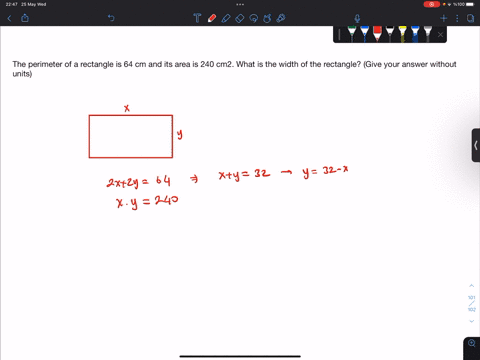
Task: Tap the page number 101/102 indicator
Action: tap(471, 303)
